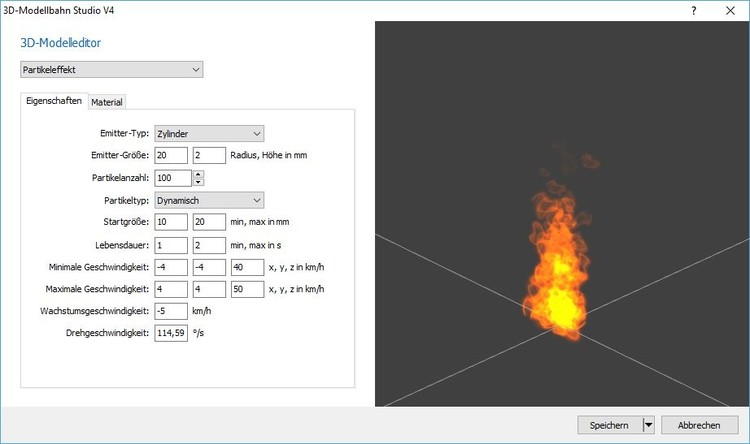Image resolution: width=750 pixels, height=444 pixels.
Task: Focus the Emitter-Größe height field
Action: pyautogui.click(x=209, y=156)
